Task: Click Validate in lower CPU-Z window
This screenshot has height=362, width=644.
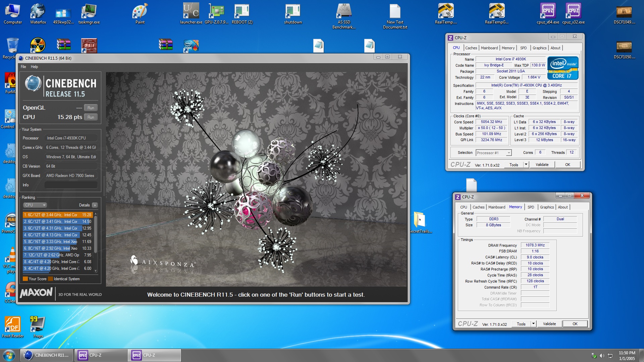Action: (549, 324)
